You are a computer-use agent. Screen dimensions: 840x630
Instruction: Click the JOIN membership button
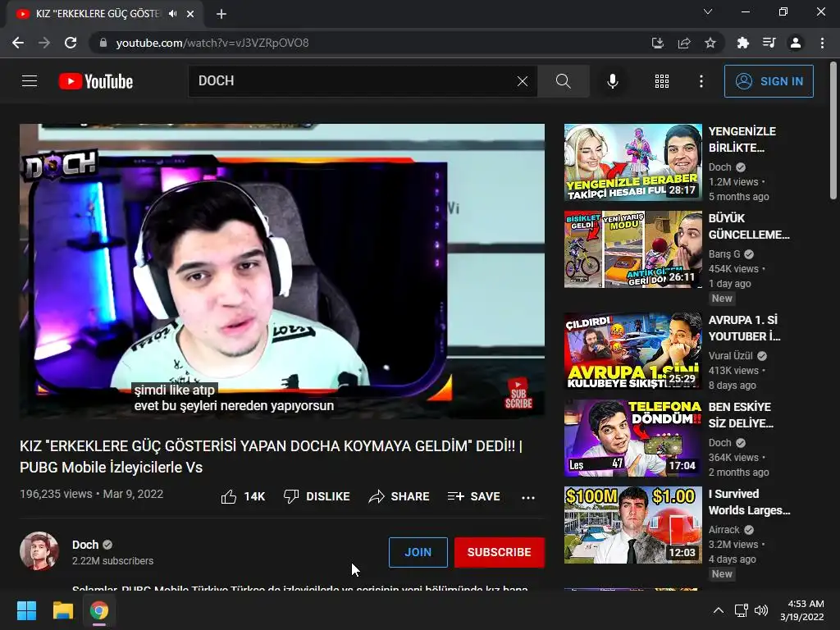click(418, 552)
